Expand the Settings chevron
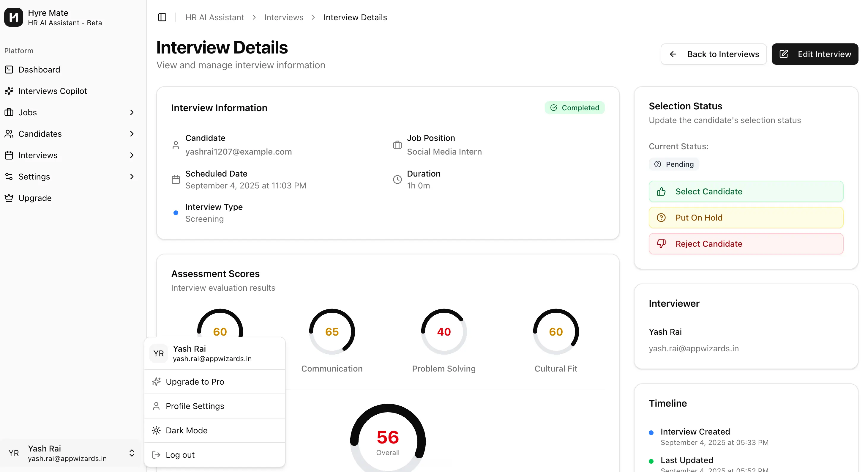The width and height of the screenshot is (868, 472). 132,177
